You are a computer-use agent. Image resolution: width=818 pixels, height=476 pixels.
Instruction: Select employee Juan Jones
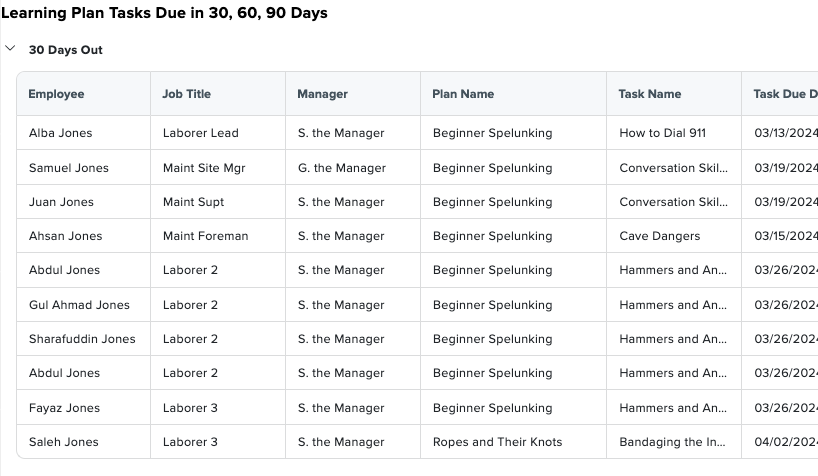pyautogui.click(x=61, y=202)
